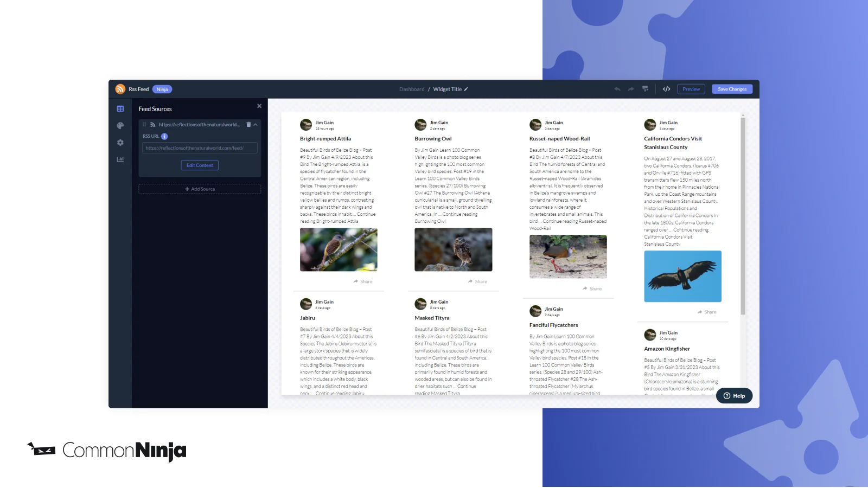
Task: Click the Ninja plan badge
Action: [162, 89]
